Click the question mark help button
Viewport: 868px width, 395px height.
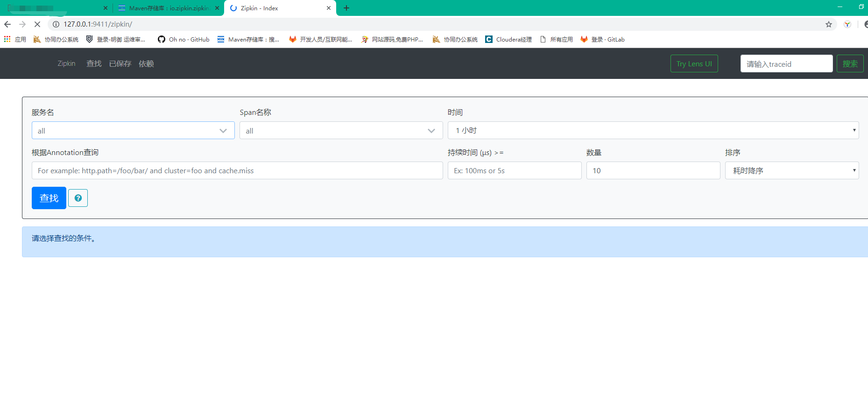(x=78, y=198)
